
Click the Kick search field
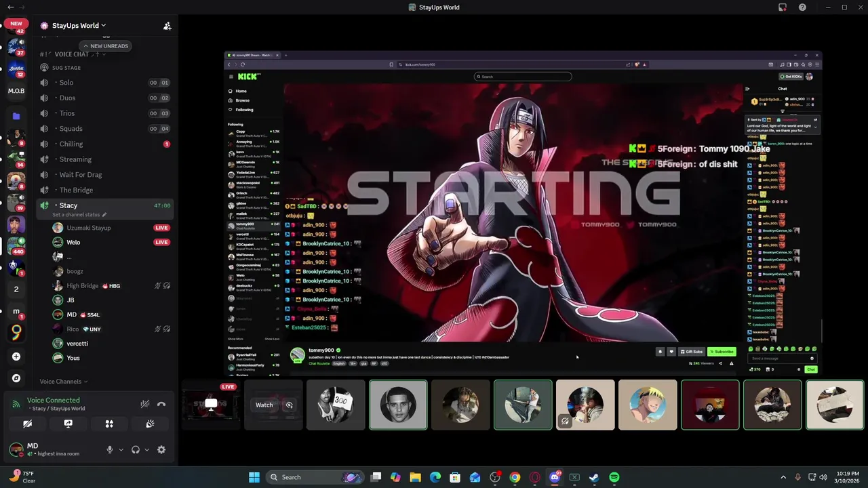coord(523,77)
